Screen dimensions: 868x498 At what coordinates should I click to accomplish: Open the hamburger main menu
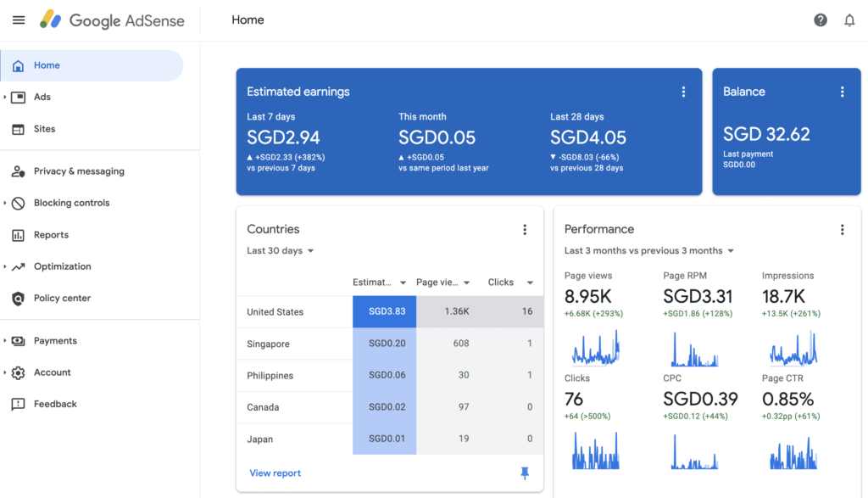click(19, 20)
